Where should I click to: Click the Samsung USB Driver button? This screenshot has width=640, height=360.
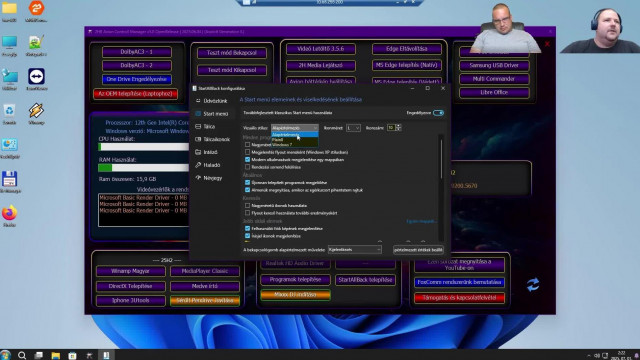coord(494,65)
